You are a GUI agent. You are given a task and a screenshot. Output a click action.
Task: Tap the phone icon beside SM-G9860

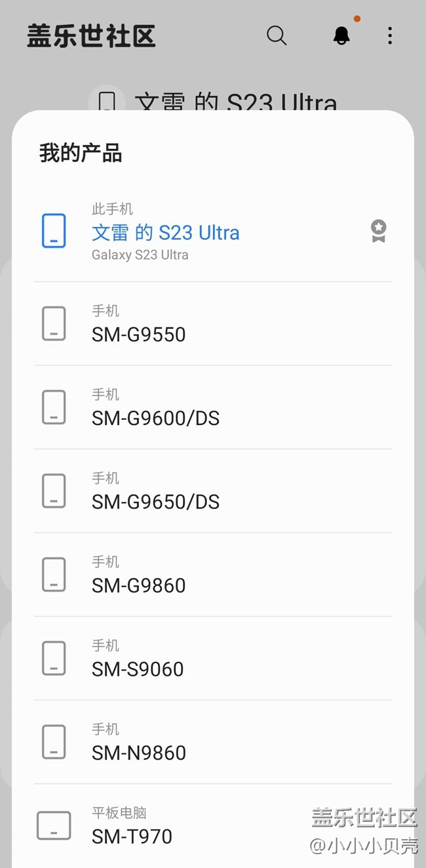(54, 575)
